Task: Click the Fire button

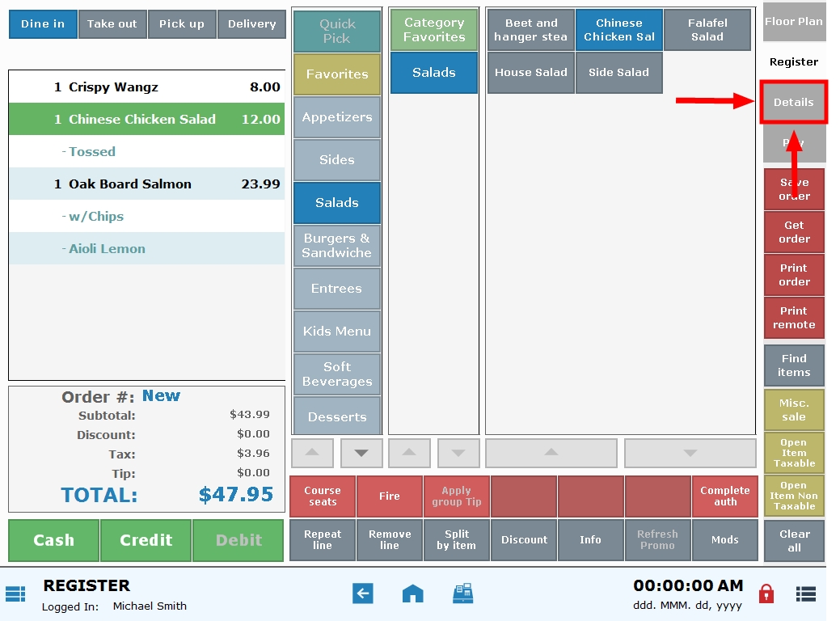Action: click(x=390, y=496)
